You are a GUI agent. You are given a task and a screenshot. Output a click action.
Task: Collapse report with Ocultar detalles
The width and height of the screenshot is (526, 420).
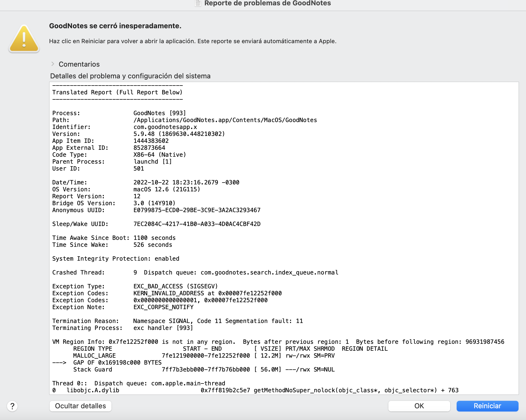[80, 406]
